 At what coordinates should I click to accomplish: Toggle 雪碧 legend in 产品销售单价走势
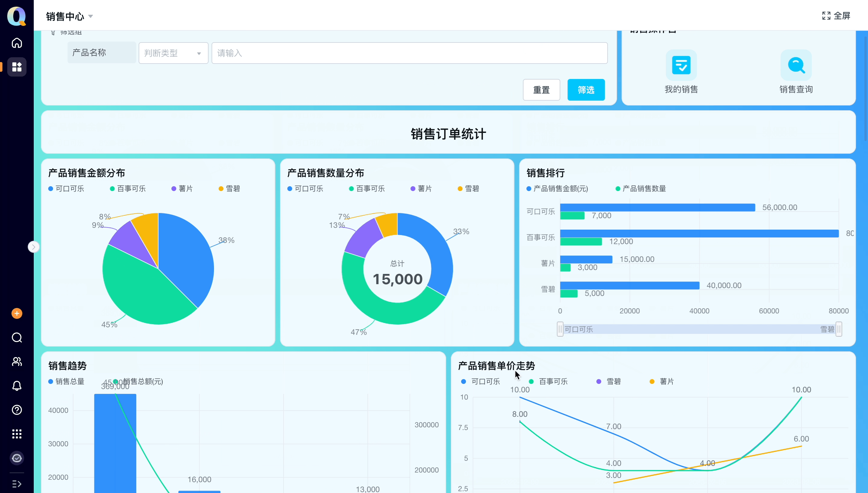point(609,382)
